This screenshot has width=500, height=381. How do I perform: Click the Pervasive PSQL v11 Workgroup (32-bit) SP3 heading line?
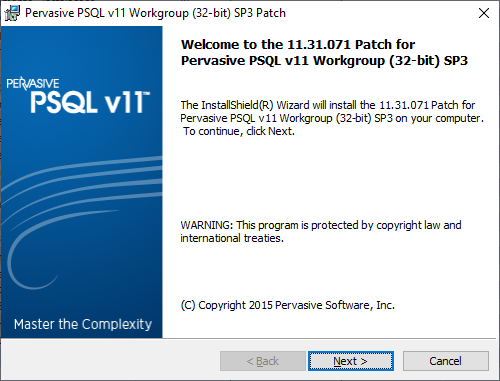[324, 61]
